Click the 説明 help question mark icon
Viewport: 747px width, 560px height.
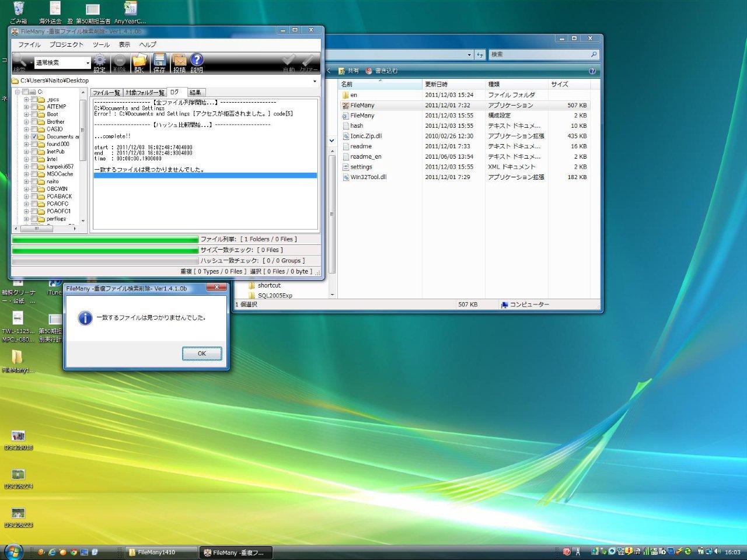click(197, 62)
